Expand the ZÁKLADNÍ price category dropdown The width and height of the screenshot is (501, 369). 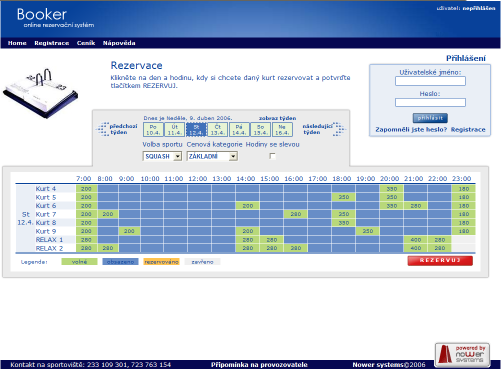(212, 156)
